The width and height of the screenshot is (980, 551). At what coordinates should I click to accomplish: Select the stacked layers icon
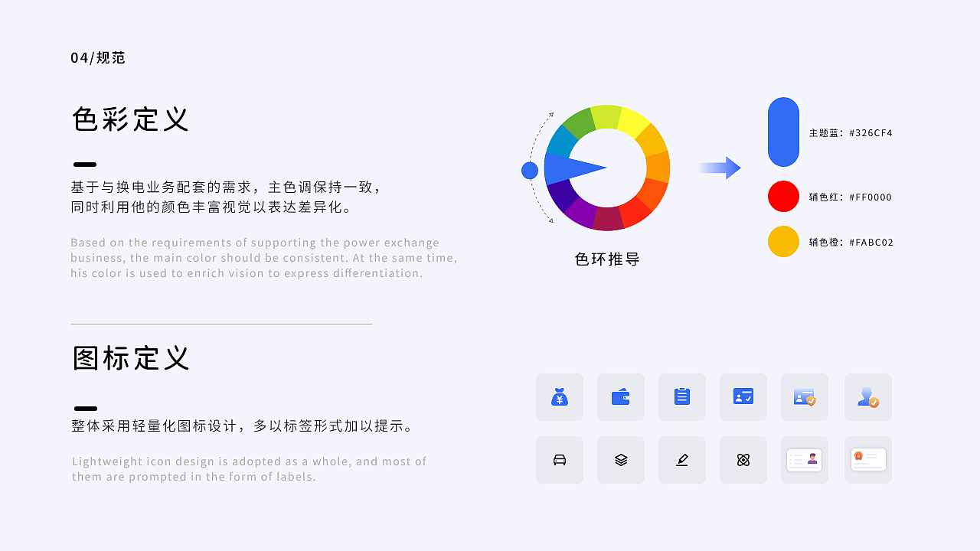click(x=621, y=460)
